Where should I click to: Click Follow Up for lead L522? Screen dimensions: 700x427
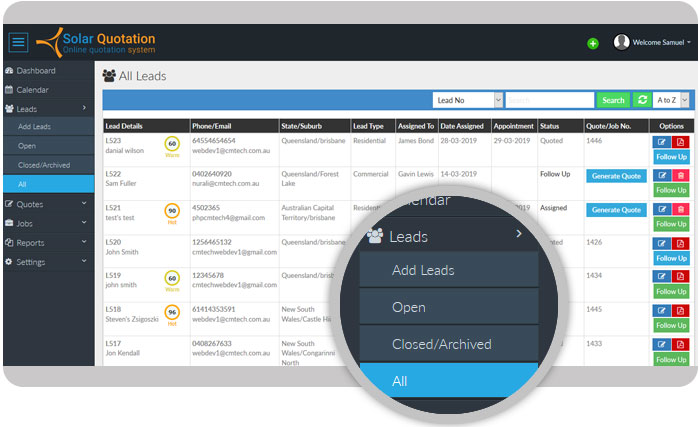click(x=671, y=190)
